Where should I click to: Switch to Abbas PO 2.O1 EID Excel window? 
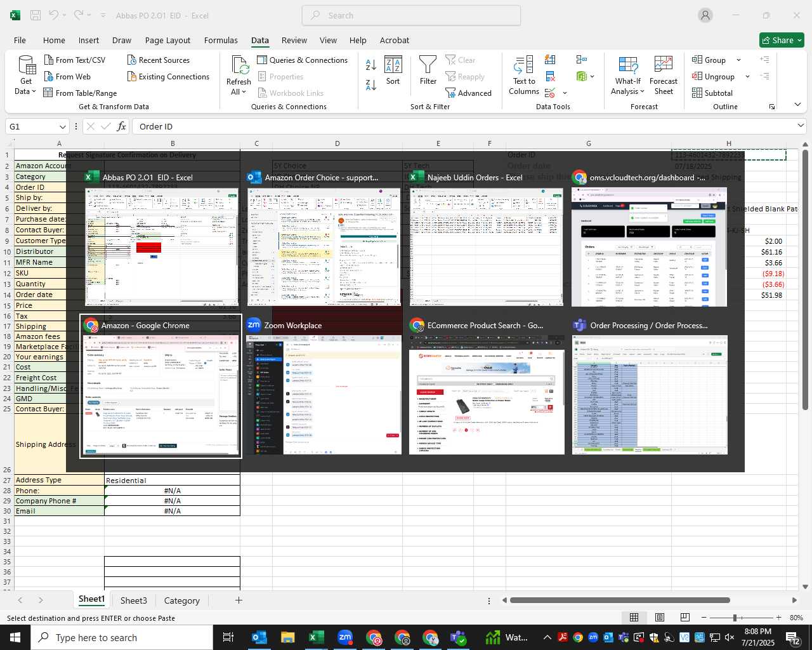[x=162, y=239]
